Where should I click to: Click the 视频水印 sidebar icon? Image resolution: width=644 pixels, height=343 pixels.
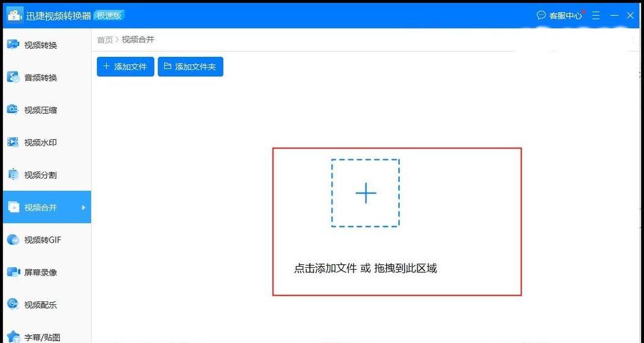[13, 142]
